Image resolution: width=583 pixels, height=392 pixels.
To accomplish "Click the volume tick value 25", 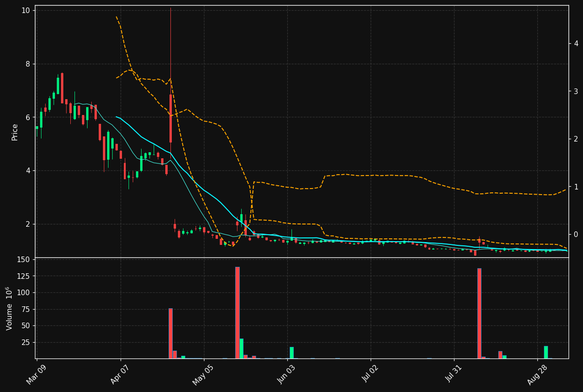I will click(26, 342).
